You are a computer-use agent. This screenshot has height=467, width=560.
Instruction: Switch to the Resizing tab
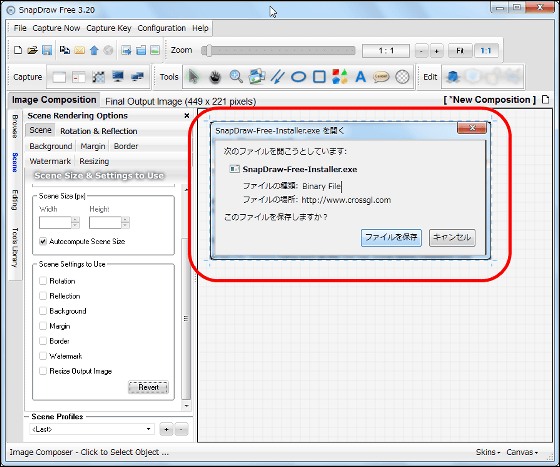point(94,161)
